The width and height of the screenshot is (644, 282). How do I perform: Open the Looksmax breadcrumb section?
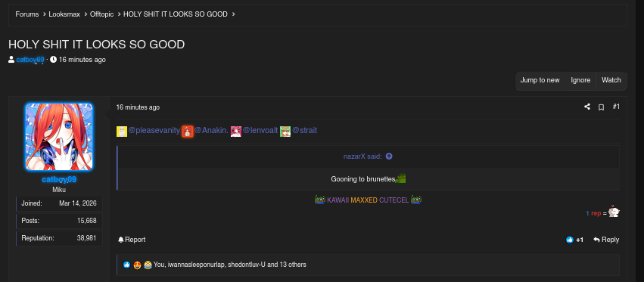tap(64, 14)
